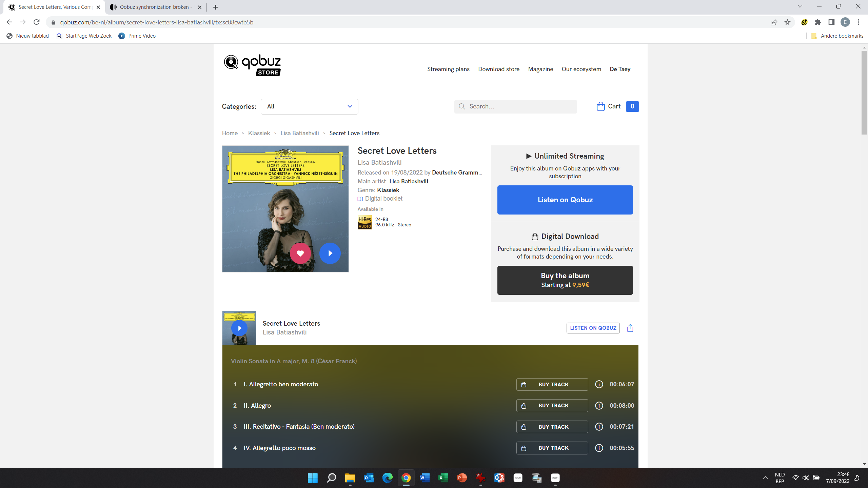Open Microsoft Edge from taskbar
Screen dimensions: 868x488
(x=387, y=478)
